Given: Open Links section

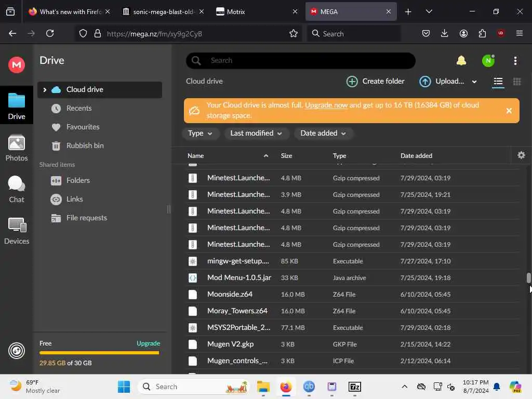Looking at the screenshot, I should [x=74, y=199].
